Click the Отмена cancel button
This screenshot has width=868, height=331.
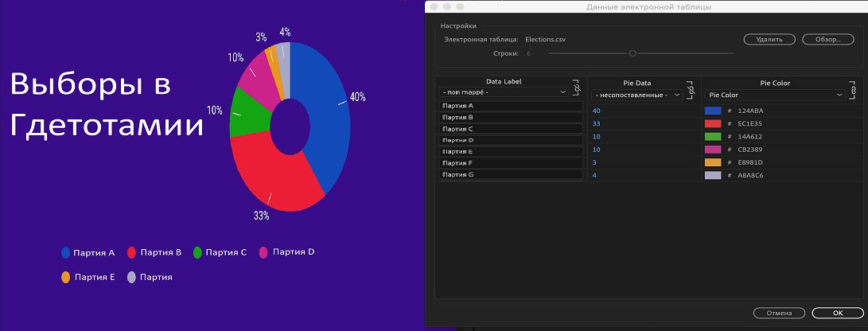779,313
